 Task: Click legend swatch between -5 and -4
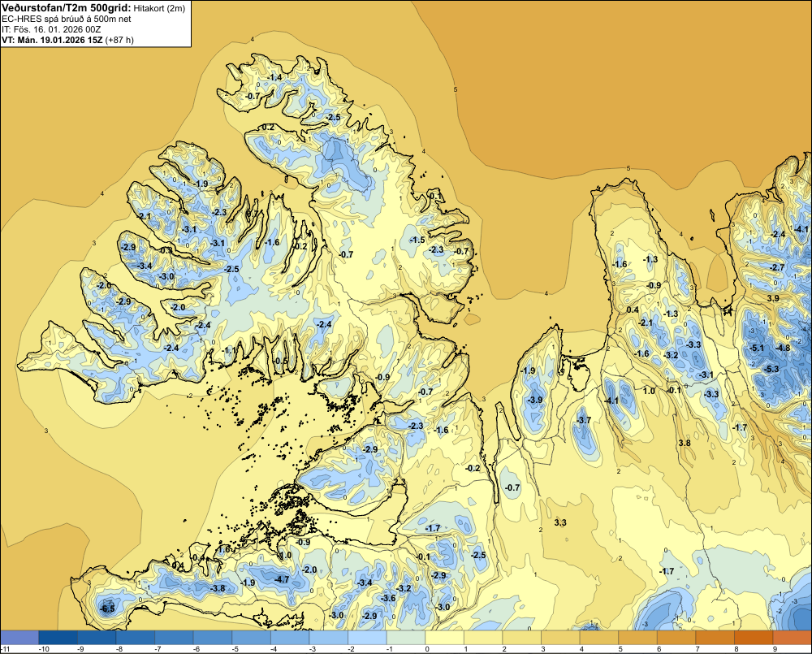pyautogui.click(x=251, y=638)
